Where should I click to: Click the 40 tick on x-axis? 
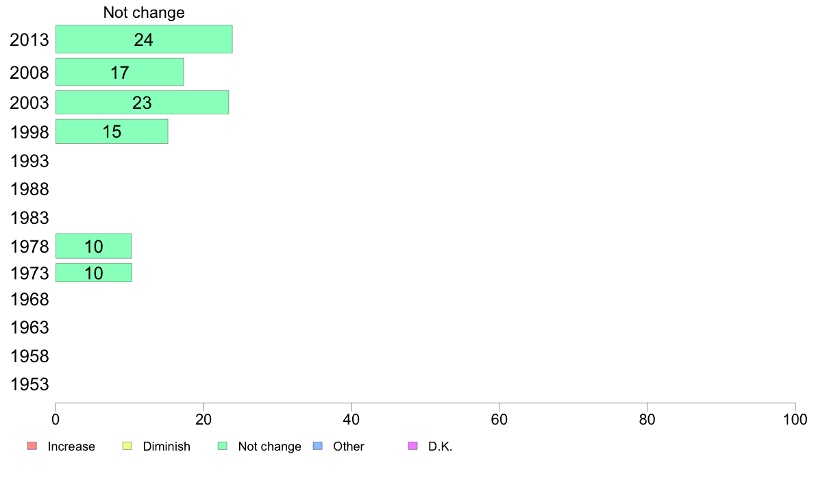351,419
